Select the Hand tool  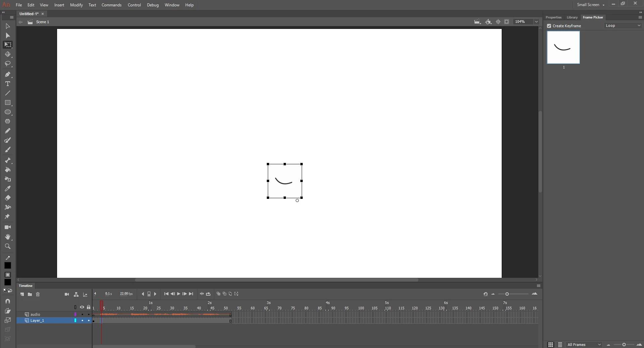point(8,237)
